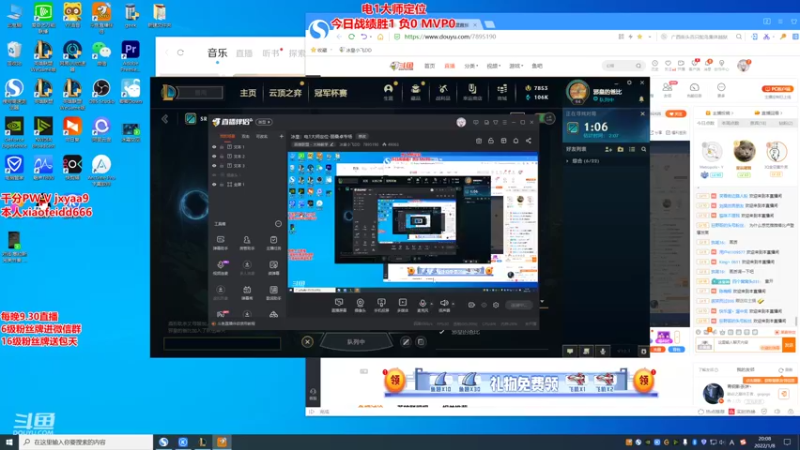Image resolution: width=800 pixels, height=450 pixels.
Task: Click new folder icon in friends list header
Action: (620, 149)
